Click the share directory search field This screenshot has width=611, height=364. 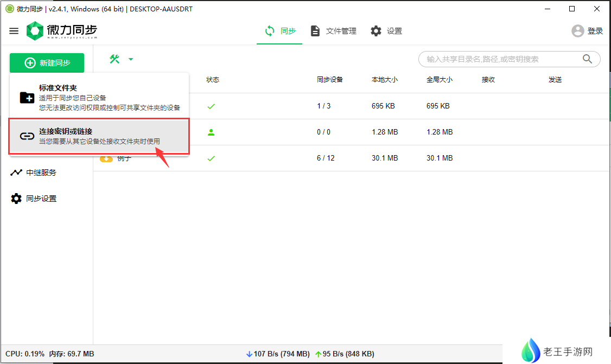499,59
